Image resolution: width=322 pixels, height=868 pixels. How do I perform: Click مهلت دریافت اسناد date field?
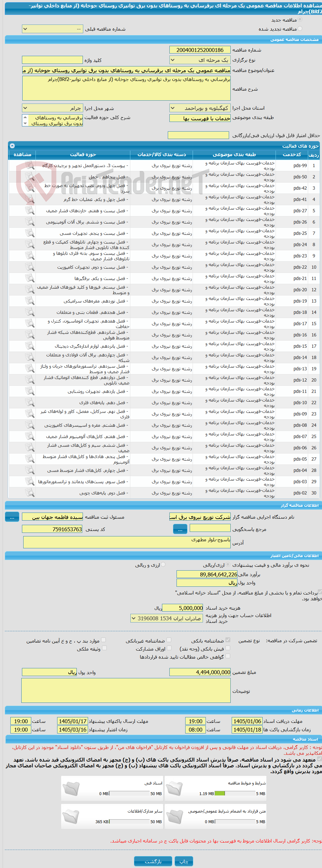[x=247, y=721]
